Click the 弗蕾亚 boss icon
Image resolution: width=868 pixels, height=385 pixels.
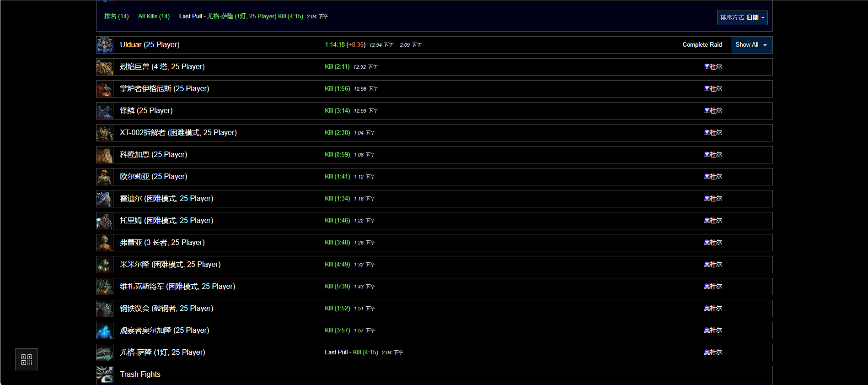click(105, 243)
